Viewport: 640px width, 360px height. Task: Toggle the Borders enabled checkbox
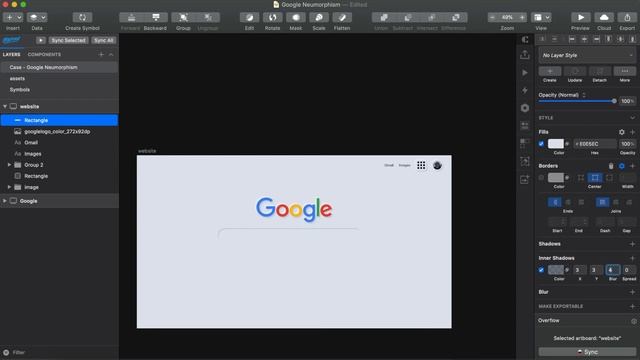pyautogui.click(x=541, y=178)
